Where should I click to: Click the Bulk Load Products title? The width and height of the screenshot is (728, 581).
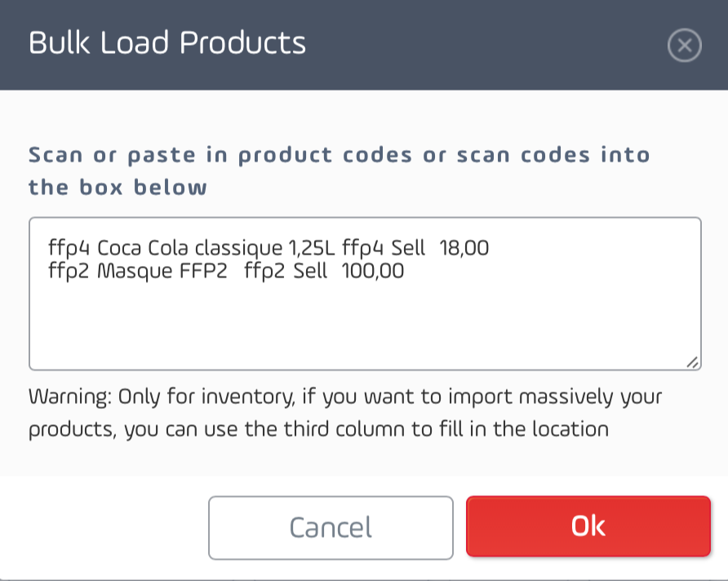[x=167, y=42]
